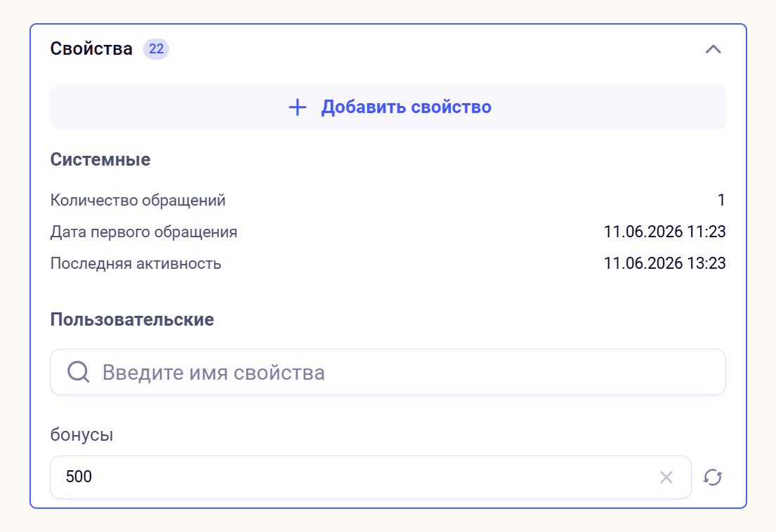The width and height of the screenshot is (776, 532).
Task: Click the Количество обращений value 1
Action: [x=721, y=200]
